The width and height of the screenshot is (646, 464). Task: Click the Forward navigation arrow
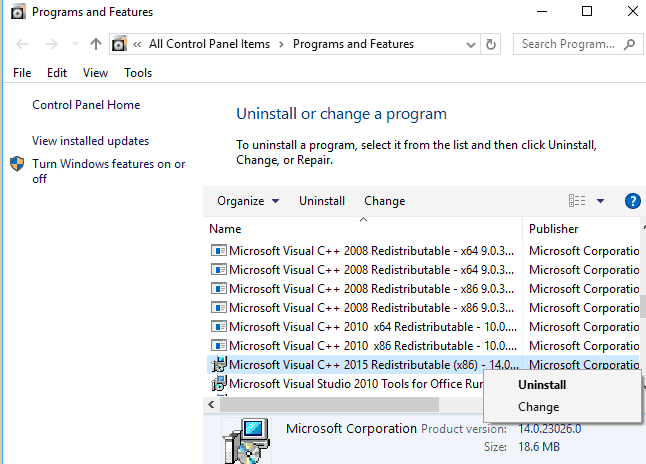(x=51, y=44)
